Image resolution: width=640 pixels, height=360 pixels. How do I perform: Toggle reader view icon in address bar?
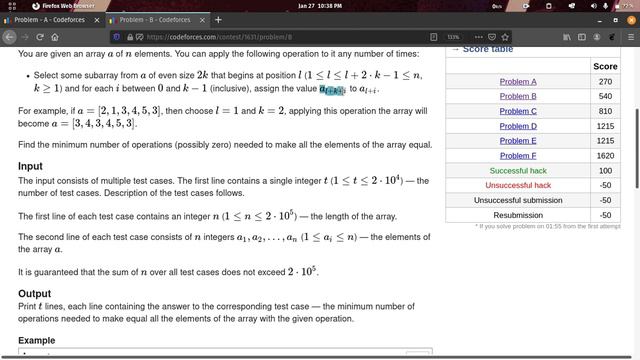(x=433, y=37)
